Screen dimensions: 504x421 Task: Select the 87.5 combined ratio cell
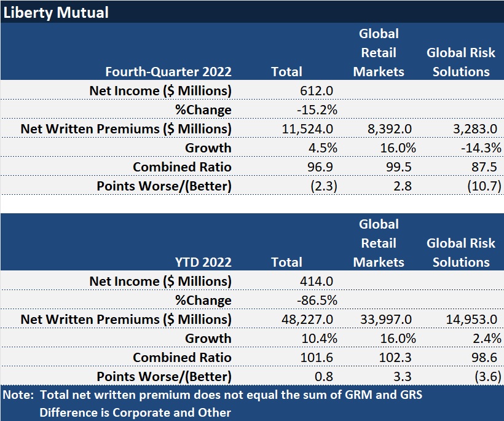(x=482, y=167)
